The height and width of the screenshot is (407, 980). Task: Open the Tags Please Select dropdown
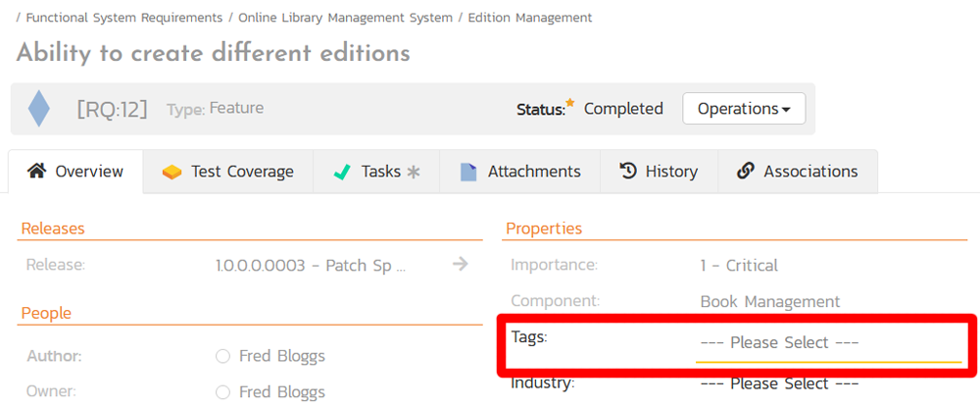(828, 343)
